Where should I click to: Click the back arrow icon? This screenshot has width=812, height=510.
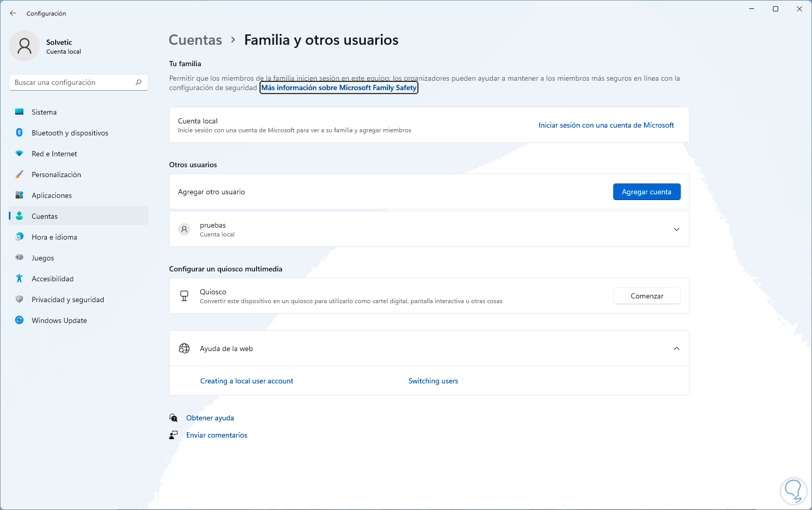pos(13,13)
